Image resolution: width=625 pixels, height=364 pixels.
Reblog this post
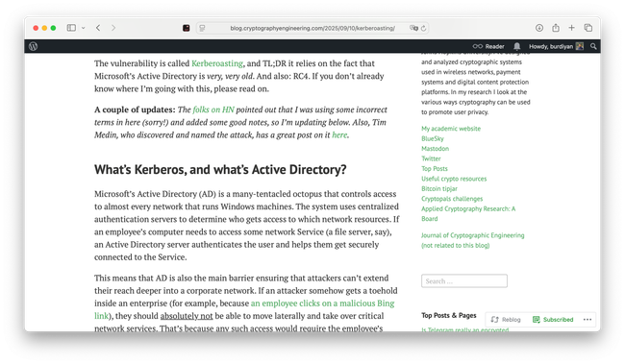(506, 320)
